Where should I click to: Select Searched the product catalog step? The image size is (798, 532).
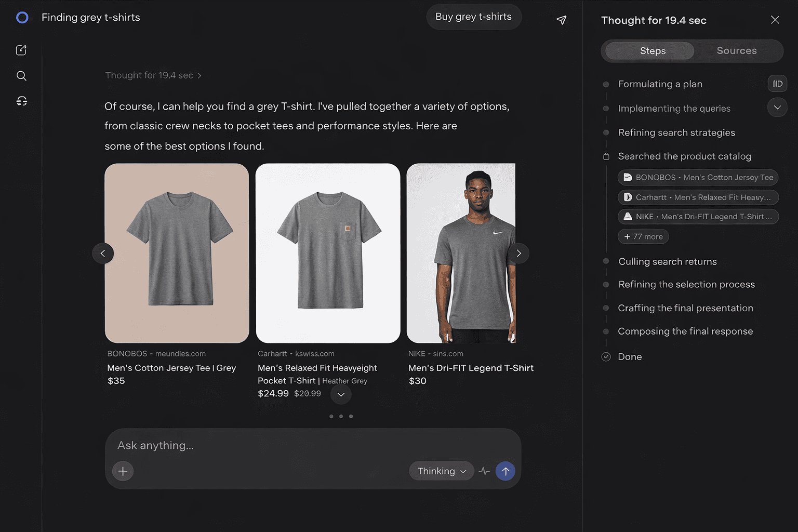684,156
